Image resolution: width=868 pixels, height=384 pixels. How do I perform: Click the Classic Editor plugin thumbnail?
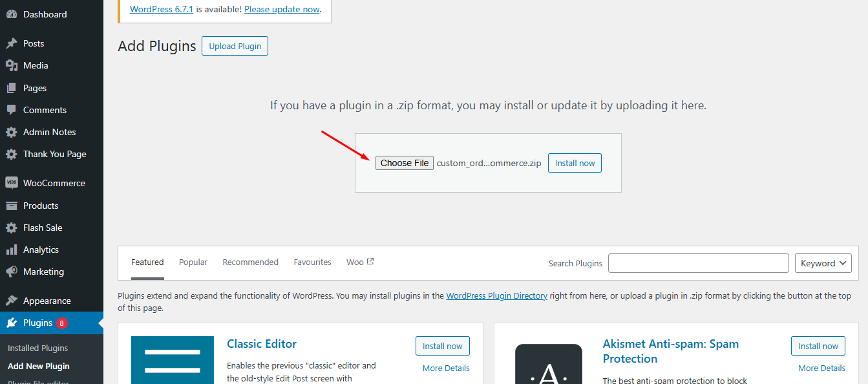click(173, 360)
